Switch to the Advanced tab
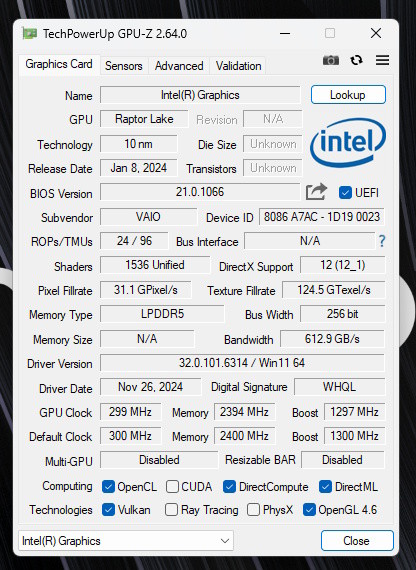Image resolution: width=416 pixels, height=570 pixels. pyautogui.click(x=179, y=66)
